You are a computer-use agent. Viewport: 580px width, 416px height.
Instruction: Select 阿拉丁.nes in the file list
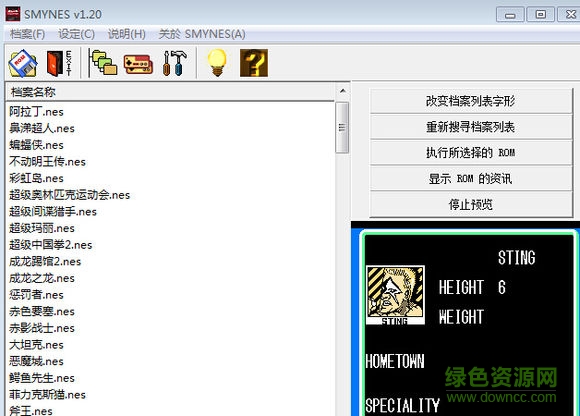[x=36, y=112]
